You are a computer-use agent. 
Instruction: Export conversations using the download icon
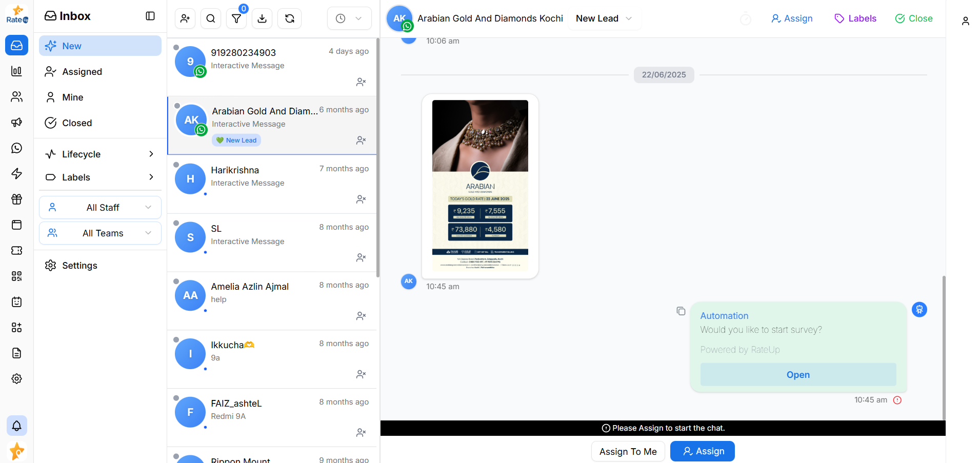(262, 18)
